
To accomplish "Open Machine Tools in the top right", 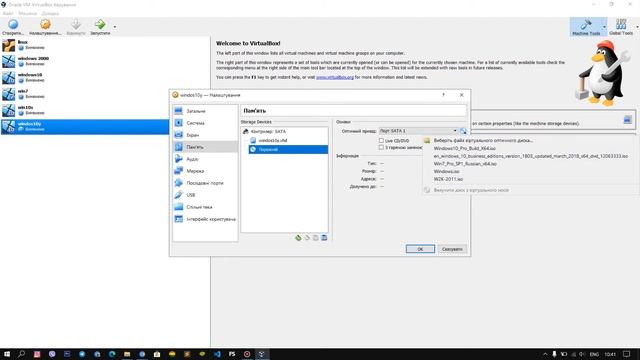I will (586, 27).
